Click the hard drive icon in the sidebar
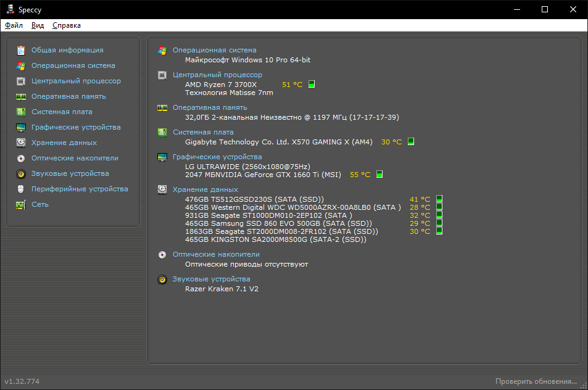 pos(21,143)
